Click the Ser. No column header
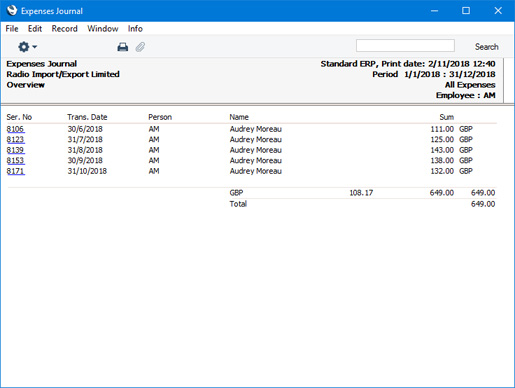 coord(19,117)
